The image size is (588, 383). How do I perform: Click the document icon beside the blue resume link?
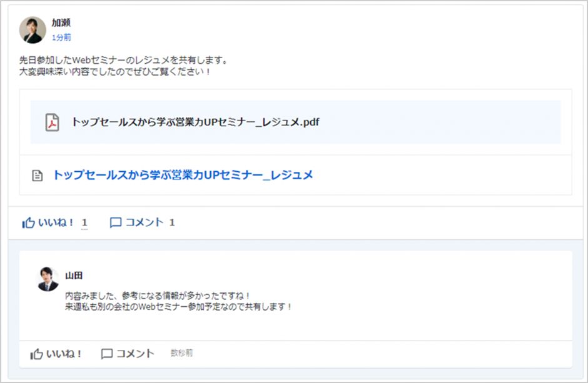point(38,176)
